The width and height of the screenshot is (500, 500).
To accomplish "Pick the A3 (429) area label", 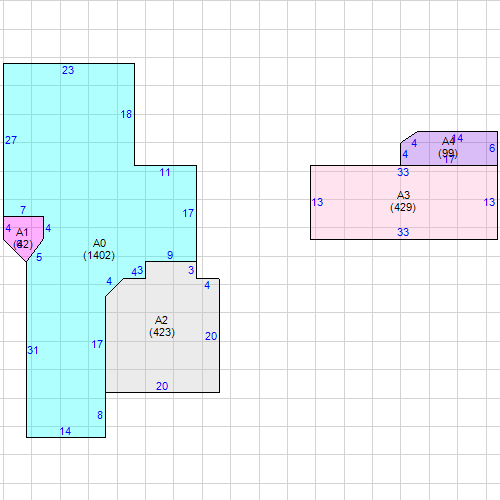I will point(403,201).
